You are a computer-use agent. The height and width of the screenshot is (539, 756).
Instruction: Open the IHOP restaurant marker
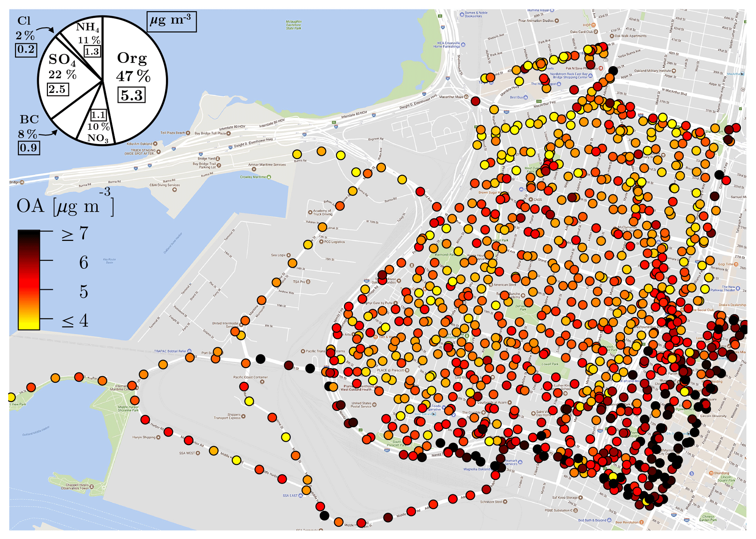pyautogui.click(x=594, y=25)
